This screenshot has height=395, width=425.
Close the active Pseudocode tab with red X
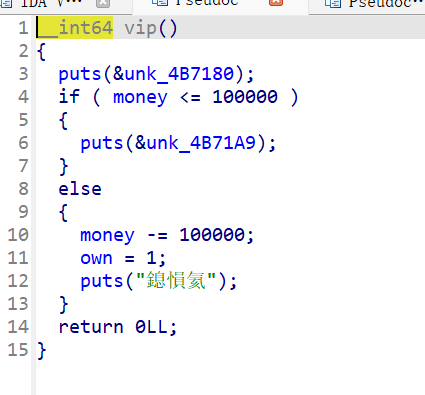pyautogui.click(x=276, y=3)
